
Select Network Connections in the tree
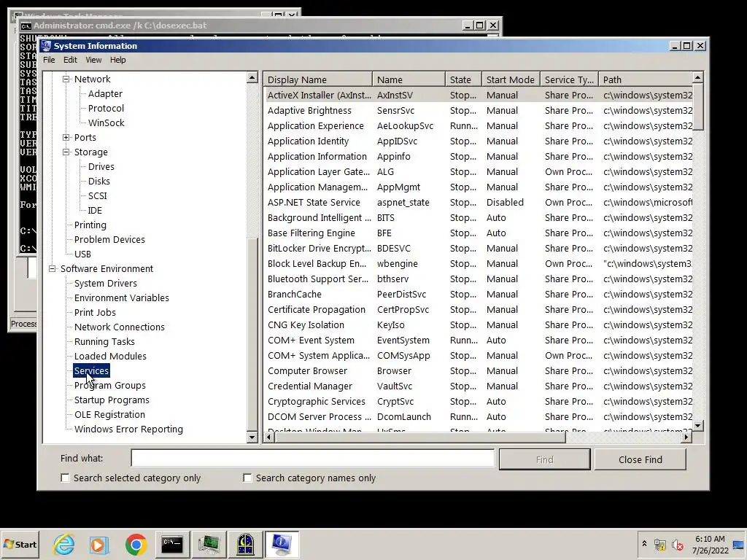coord(119,327)
